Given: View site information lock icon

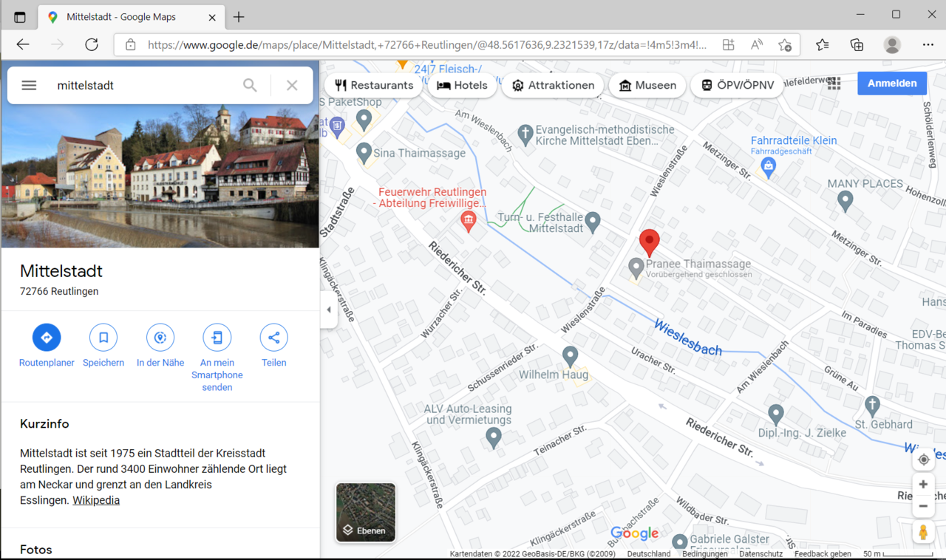Looking at the screenshot, I should click(131, 45).
